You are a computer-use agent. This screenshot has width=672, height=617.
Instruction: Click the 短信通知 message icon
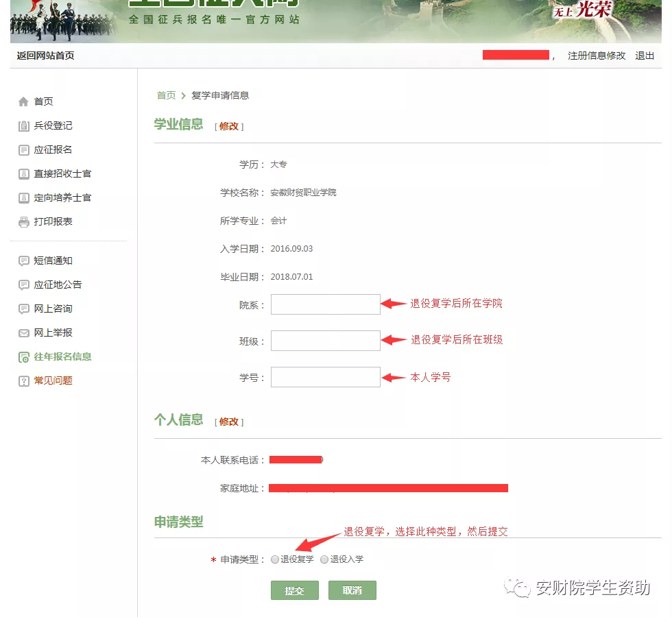pyautogui.click(x=23, y=261)
